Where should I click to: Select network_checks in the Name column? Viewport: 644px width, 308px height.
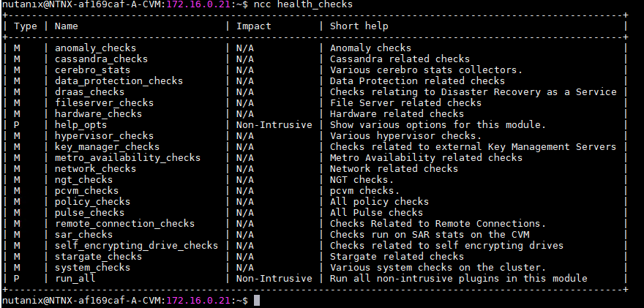pyautogui.click(x=95, y=169)
